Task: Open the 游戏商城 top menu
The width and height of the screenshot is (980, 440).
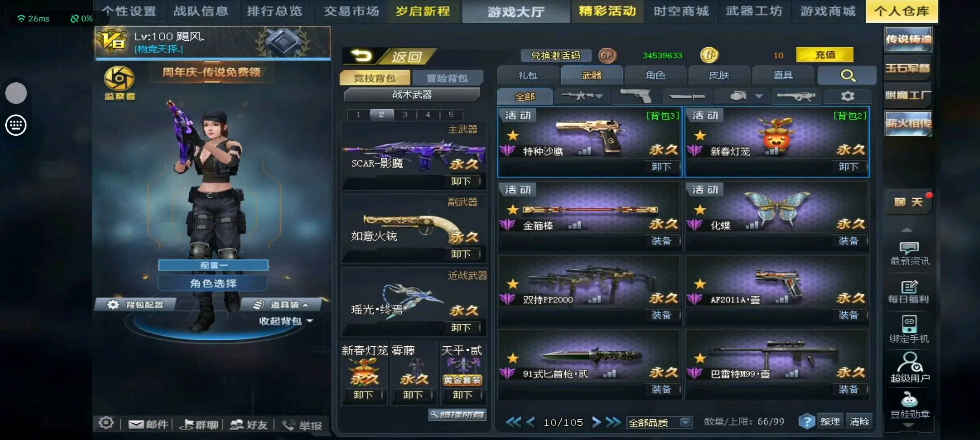Action: 828,11
